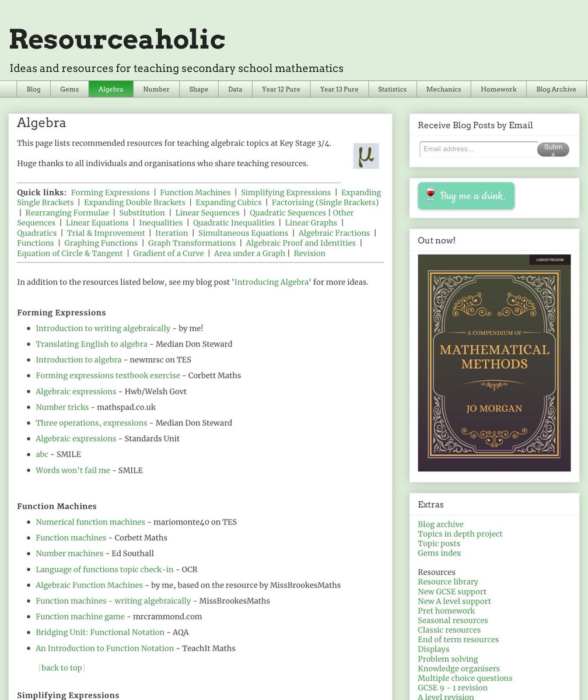The image size is (588, 700).
Task: Open the Blog tab
Action: (33, 89)
